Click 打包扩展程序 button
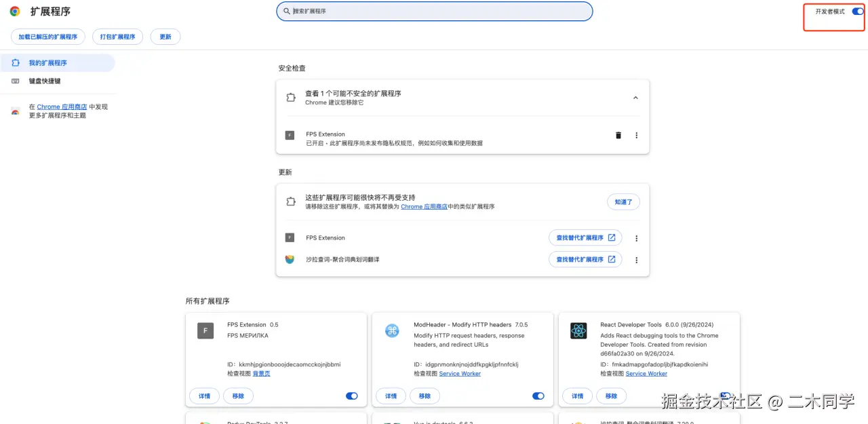The image size is (868, 424). point(117,37)
